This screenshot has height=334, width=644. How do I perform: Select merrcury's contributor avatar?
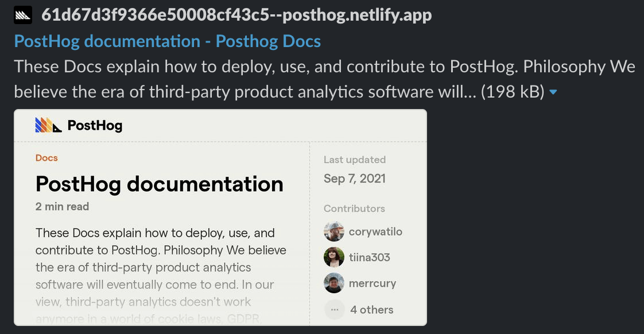click(x=335, y=283)
